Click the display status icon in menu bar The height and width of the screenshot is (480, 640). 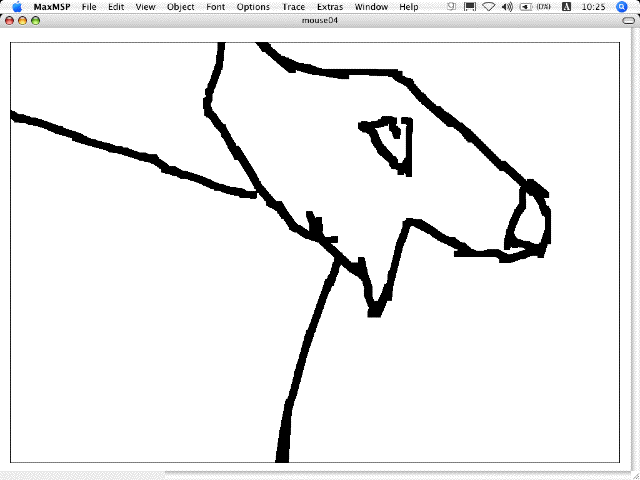(x=470, y=7)
